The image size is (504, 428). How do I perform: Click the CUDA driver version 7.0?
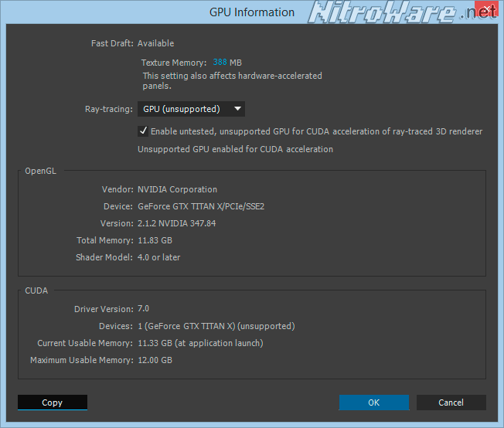[x=143, y=308]
